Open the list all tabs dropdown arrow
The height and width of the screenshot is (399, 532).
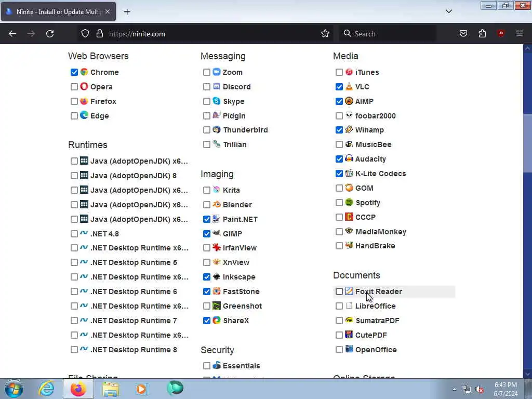coord(448,11)
